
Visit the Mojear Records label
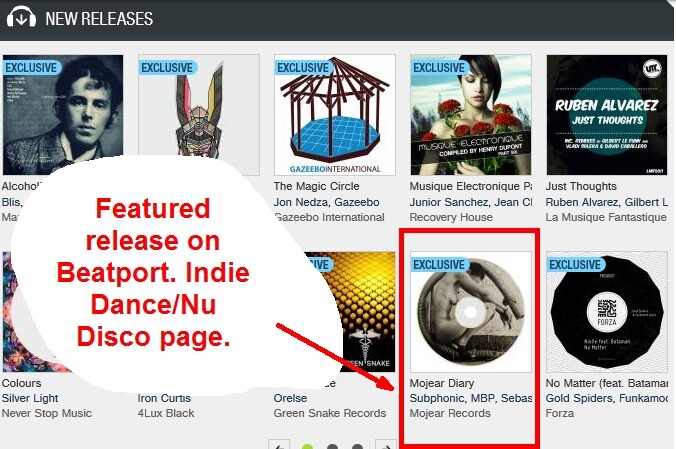coord(450,413)
